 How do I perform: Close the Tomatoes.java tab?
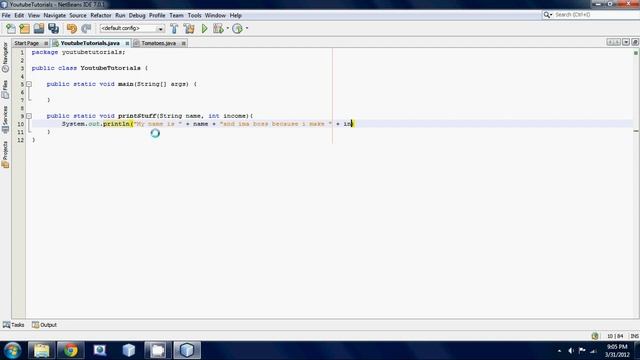pos(184,43)
